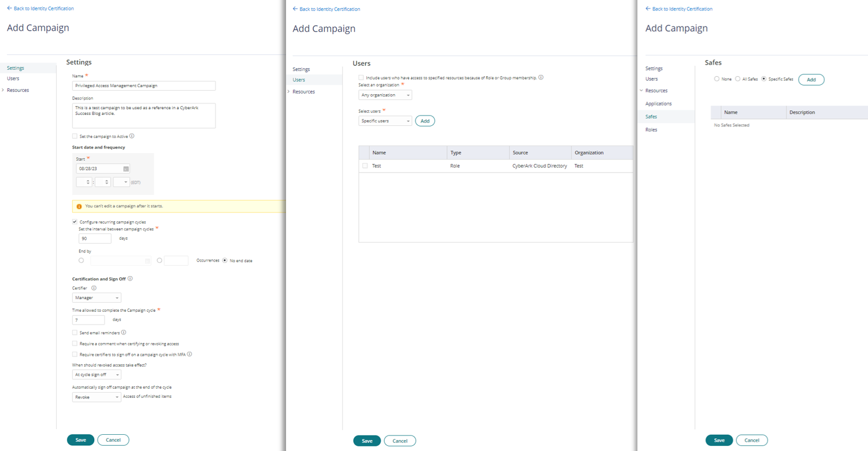Click the info icon after Role or Group membership text
This screenshot has width=868, height=451.
(541, 77)
